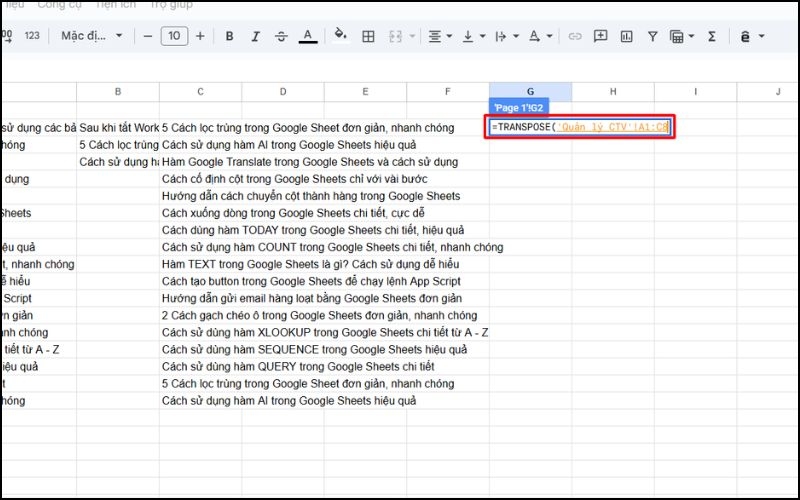Select column E header
The height and width of the screenshot is (500, 800).
pyautogui.click(x=365, y=92)
